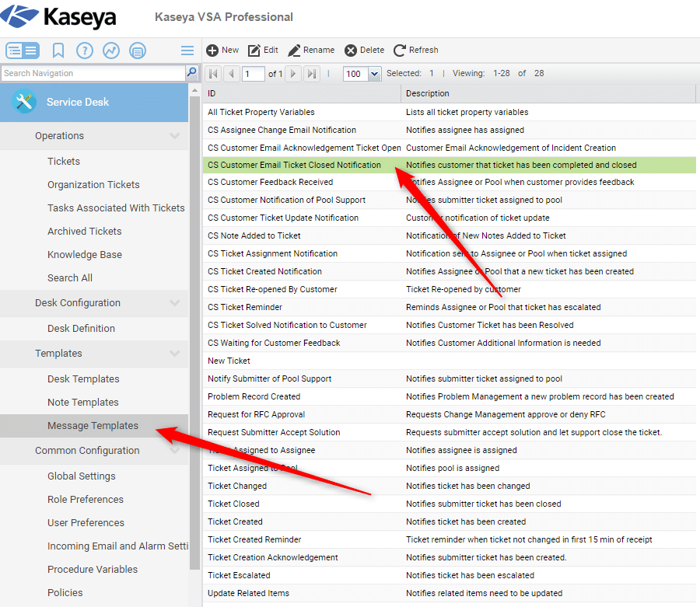Delete the selected template
Screen dimensions: 700x607
[364, 50]
